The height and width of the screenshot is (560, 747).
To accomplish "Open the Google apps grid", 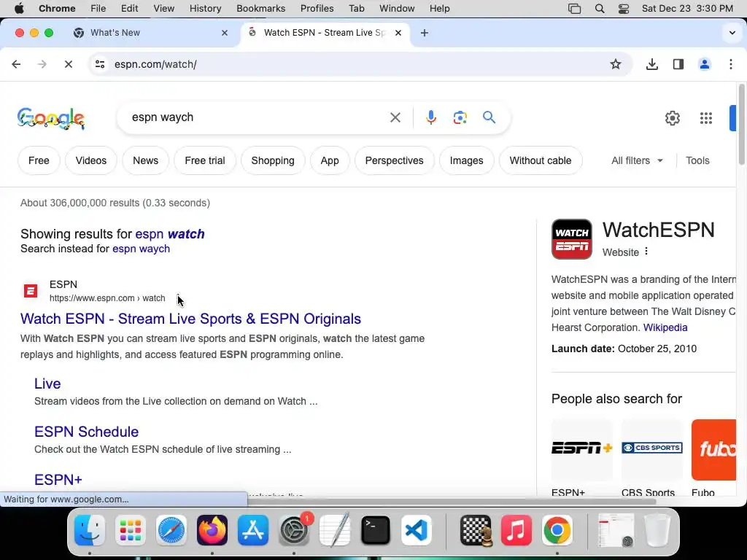I will coord(706,118).
